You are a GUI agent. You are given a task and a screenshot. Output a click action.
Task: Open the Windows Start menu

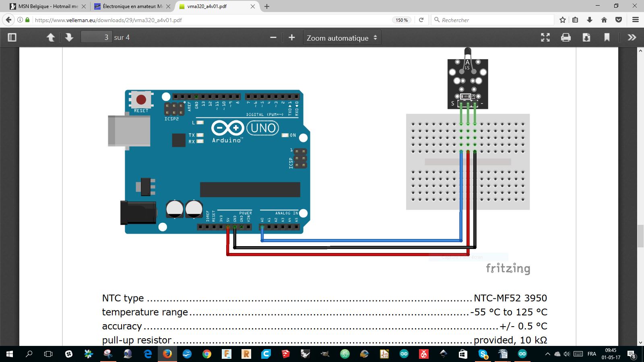(x=10, y=354)
